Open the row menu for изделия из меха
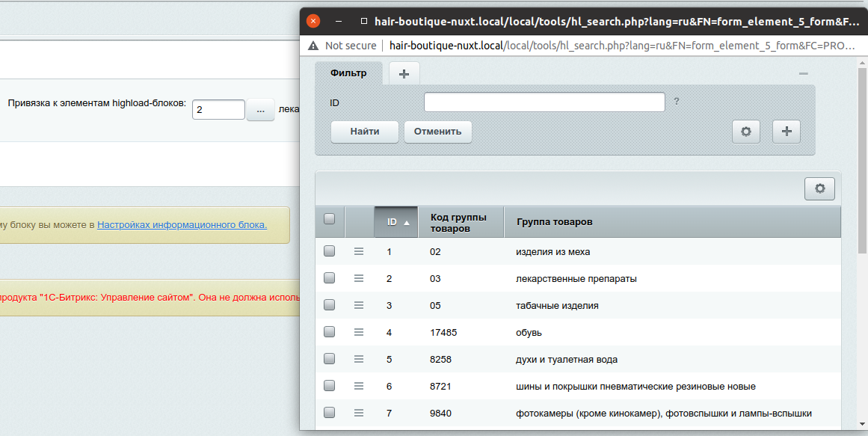868x436 pixels. coord(359,251)
